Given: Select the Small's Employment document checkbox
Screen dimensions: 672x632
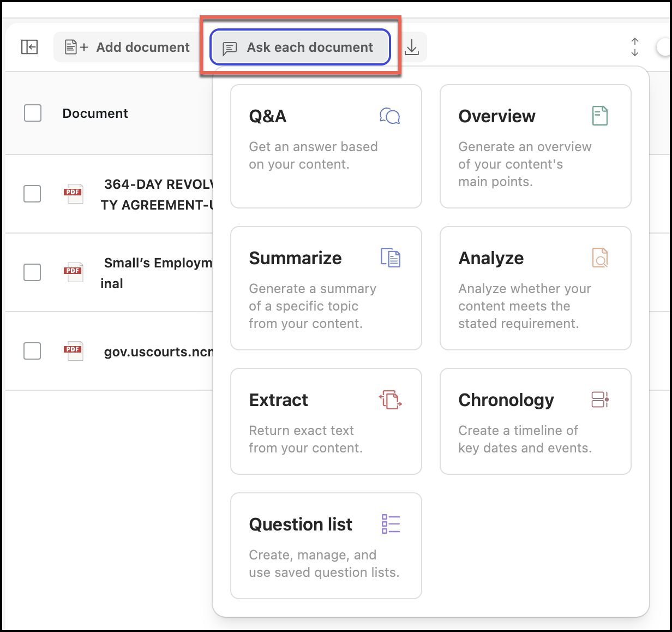Looking at the screenshot, I should pyautogui.click(x=32, y=272).
